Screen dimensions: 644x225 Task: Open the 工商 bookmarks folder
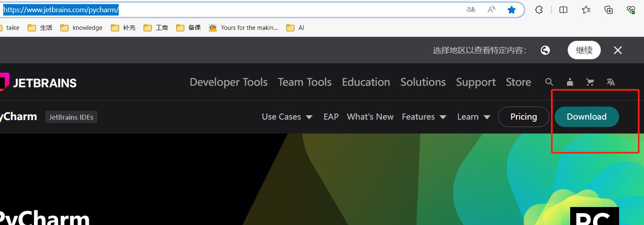(156, 28)
